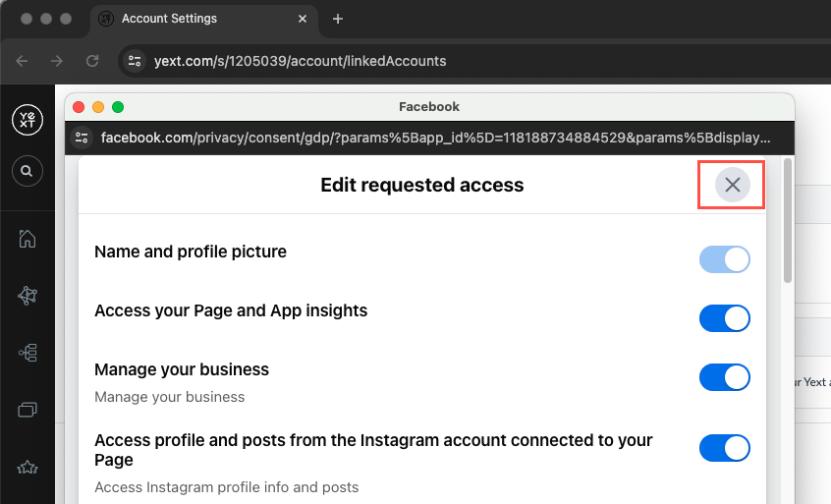Viewport: 831px width, 504px height.
Task: Open the stacked pages sidebar icon
Action: [27, 409]
